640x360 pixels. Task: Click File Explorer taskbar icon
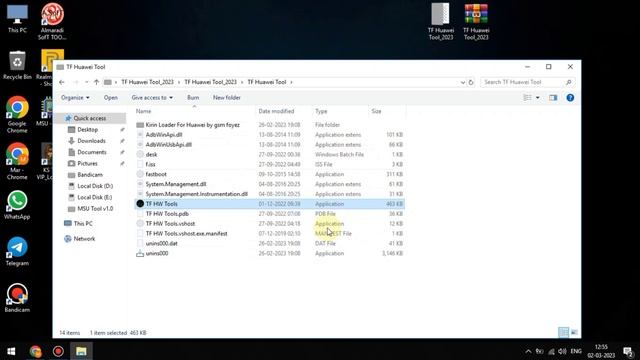pos(81,351)
